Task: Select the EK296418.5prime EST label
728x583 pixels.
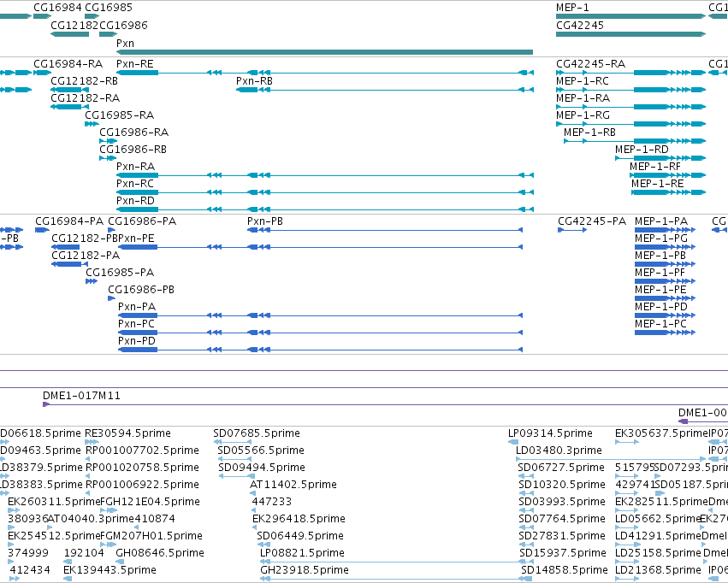Action: pyautogui.click(x=299, y=519)
